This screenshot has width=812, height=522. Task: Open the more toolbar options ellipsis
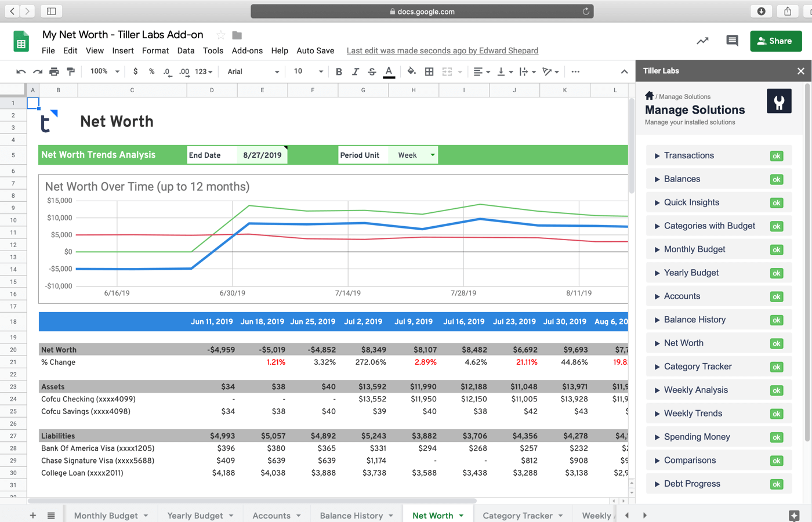[575, 72]
